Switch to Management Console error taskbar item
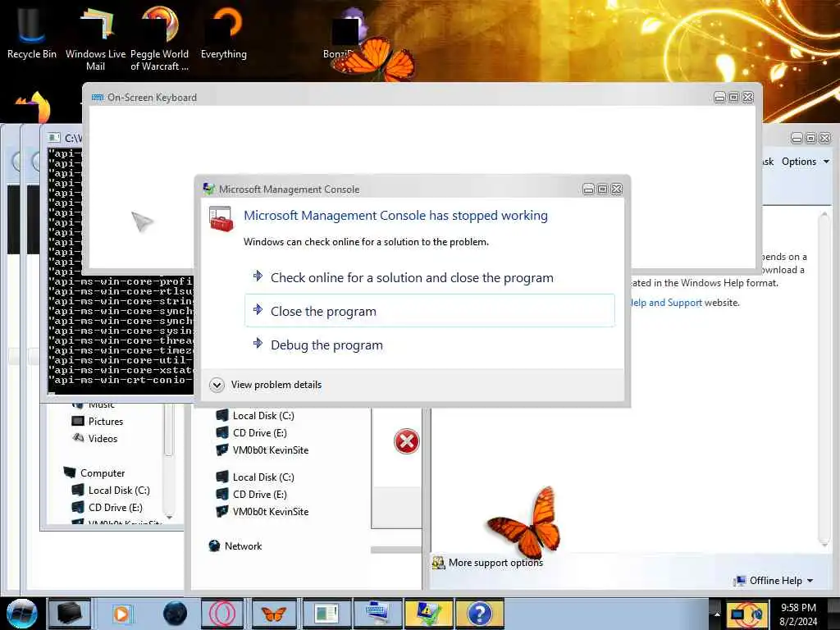 (x=428, y=614)
